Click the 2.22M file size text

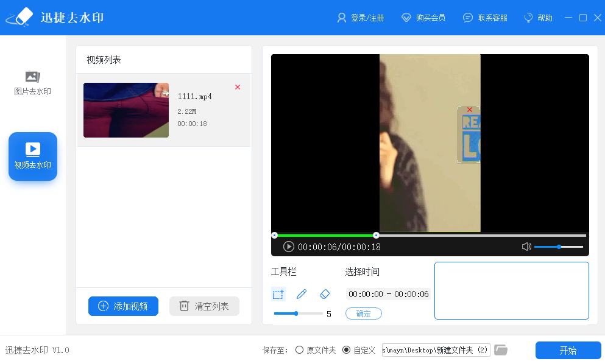click(x=187, y=111)
